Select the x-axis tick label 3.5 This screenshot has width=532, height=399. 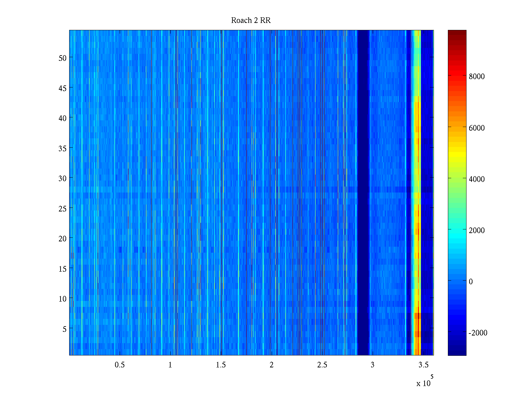423,365
